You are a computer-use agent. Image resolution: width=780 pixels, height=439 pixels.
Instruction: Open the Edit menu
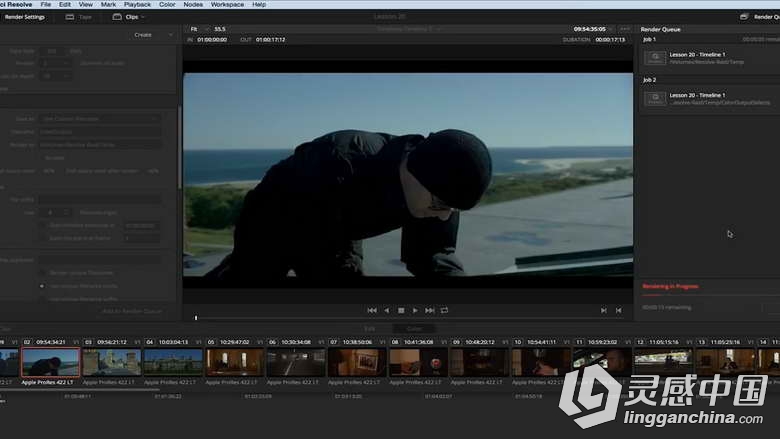point(65,4)
